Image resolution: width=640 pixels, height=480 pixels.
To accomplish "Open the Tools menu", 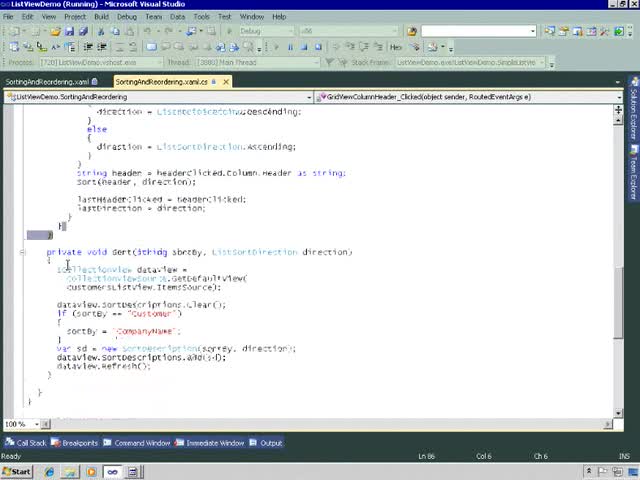I will [201, 17].
